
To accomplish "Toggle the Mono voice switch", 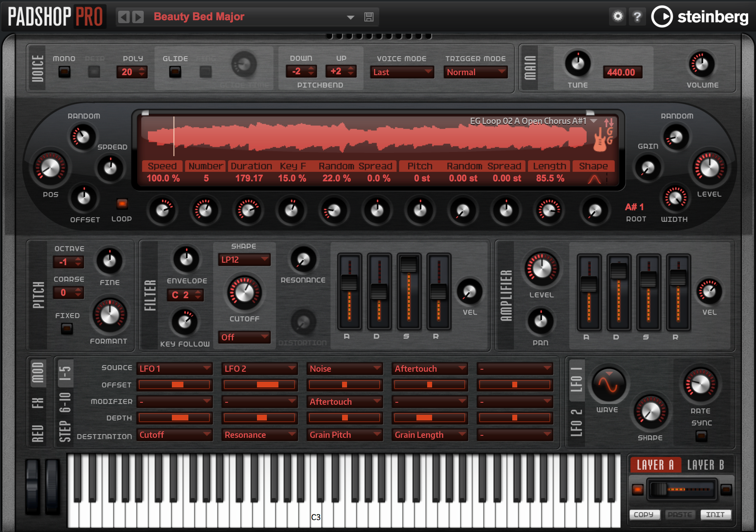I will (64, 72).
